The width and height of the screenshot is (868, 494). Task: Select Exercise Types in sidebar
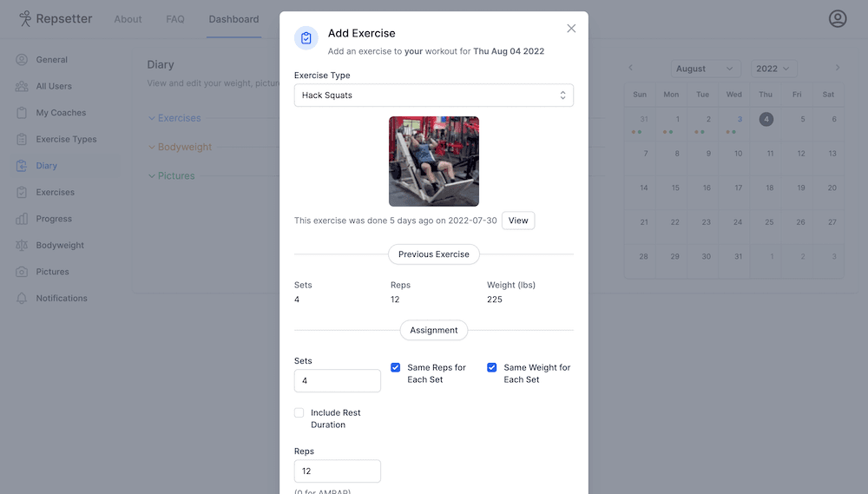pyautogui.click(x=65, y=140)
